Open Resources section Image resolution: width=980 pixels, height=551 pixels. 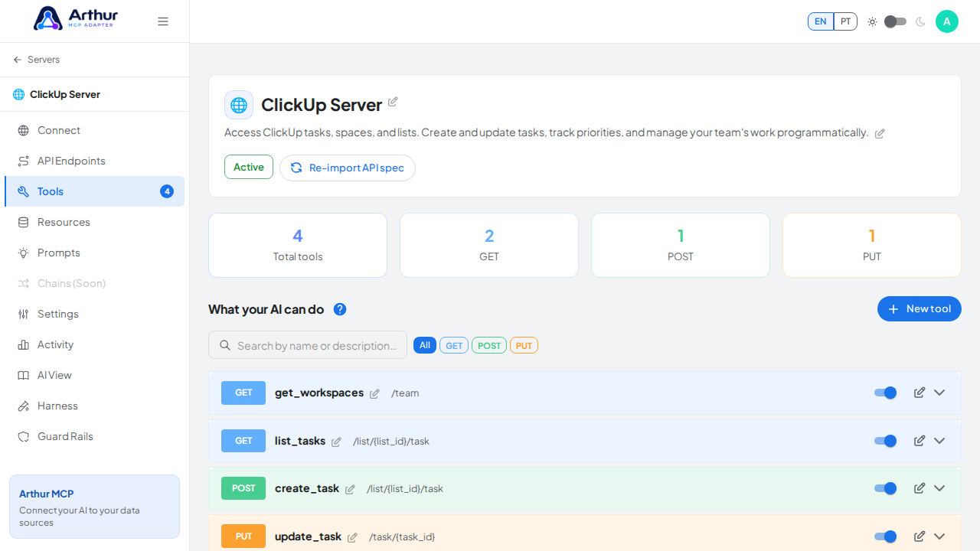pyautogui.click(x=94, y=222)
